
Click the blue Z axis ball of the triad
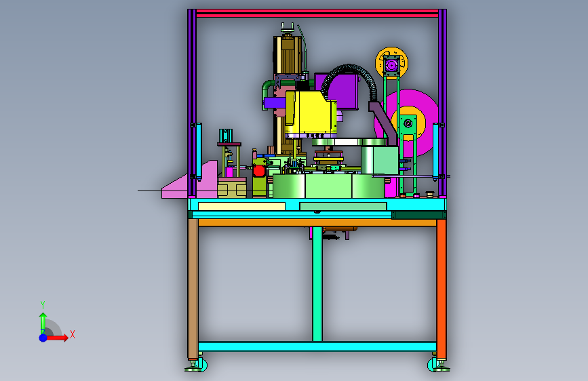(x=43, y=338)
